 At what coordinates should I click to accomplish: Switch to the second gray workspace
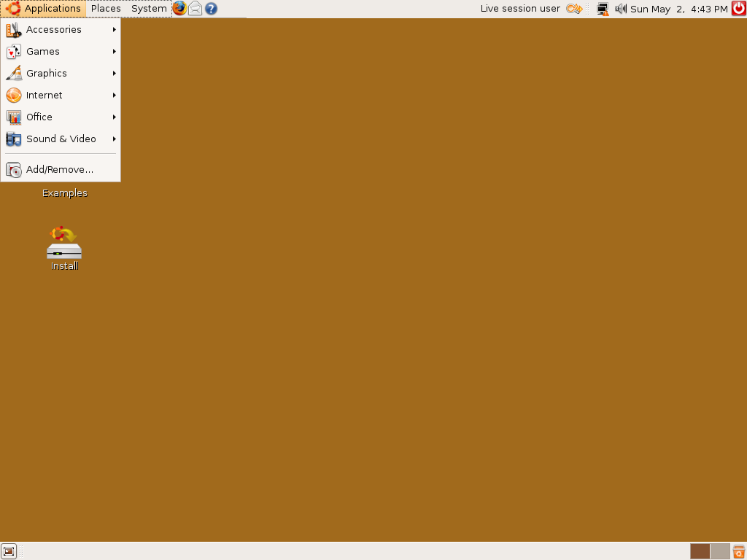tap(720, 551)
